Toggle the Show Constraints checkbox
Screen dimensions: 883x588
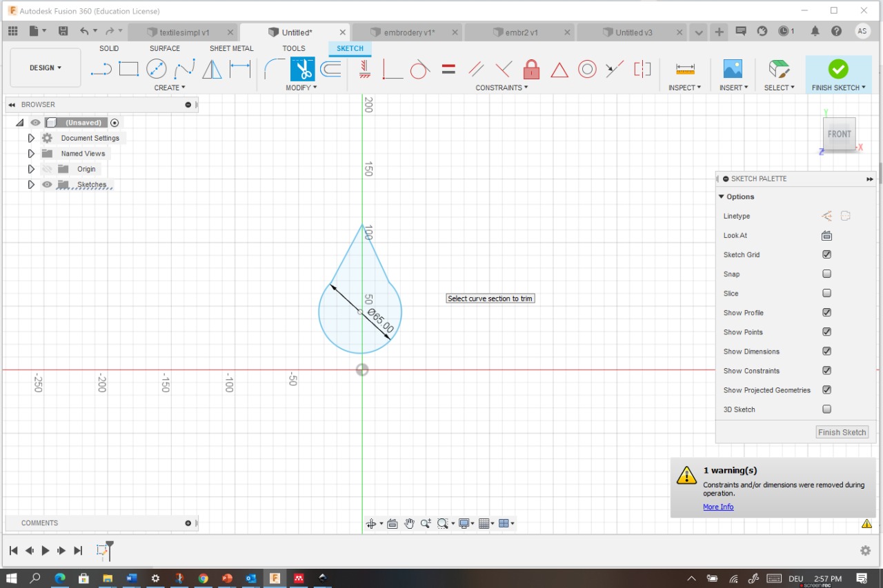pos(826,370)
